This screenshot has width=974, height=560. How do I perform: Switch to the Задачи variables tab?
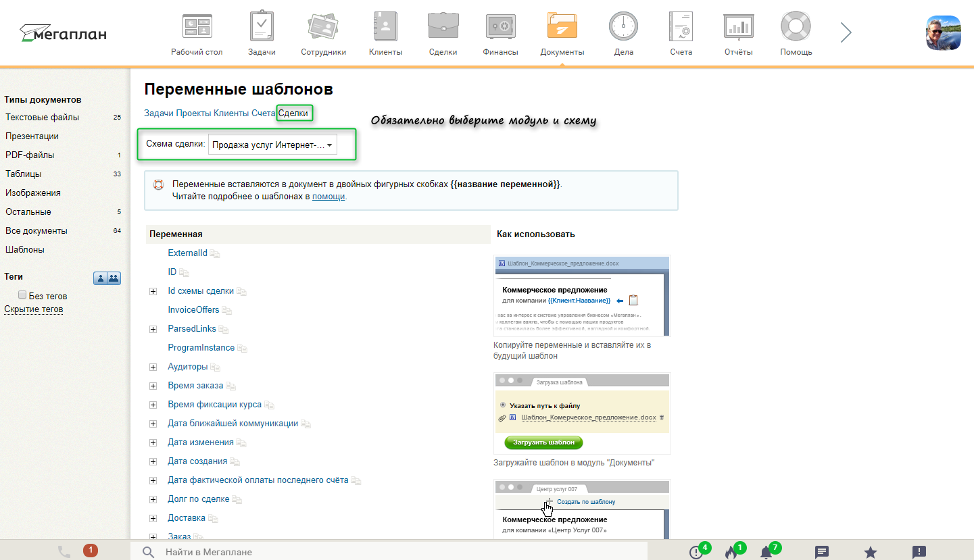[159, 113]
